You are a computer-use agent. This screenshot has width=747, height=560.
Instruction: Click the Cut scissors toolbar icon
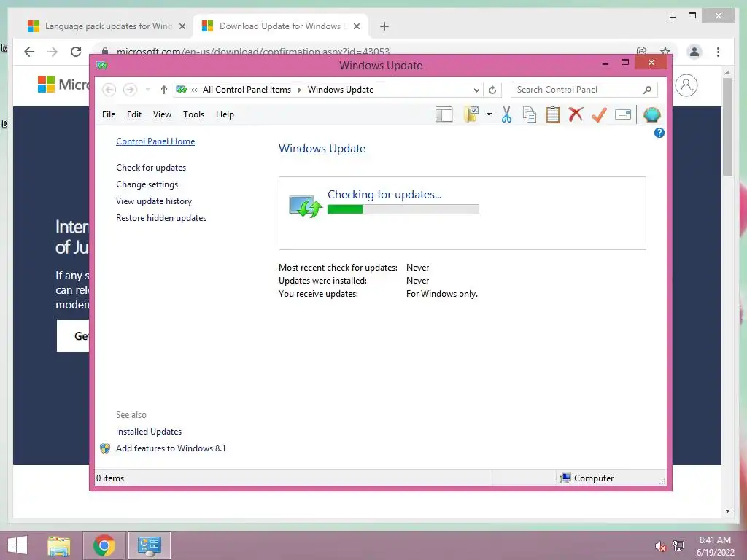point(506,114)
